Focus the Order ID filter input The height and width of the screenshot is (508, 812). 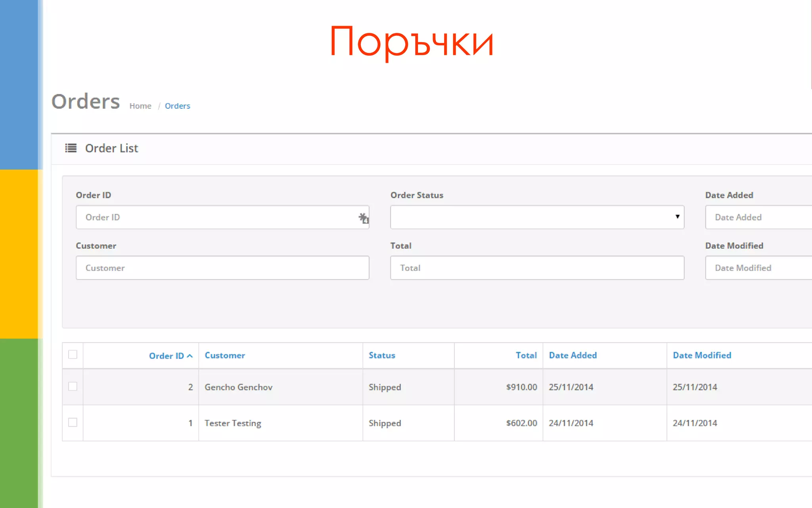pos(222,217)
